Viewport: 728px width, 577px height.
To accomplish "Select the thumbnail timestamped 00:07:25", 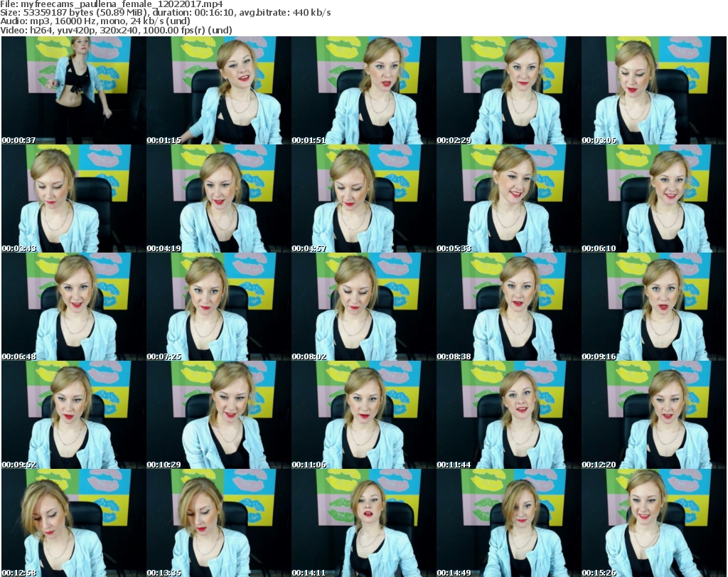I will [x=219, y=307].
